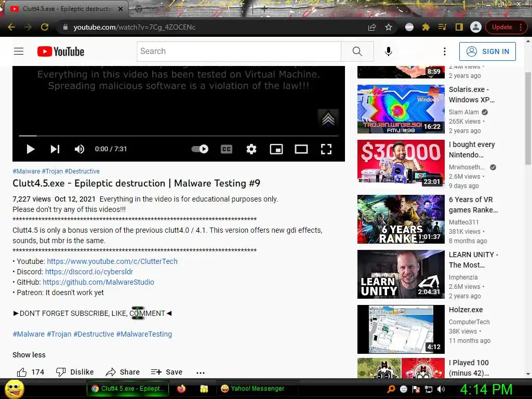
Task: Enter full screen mode
Action: [x=326, y=149]
